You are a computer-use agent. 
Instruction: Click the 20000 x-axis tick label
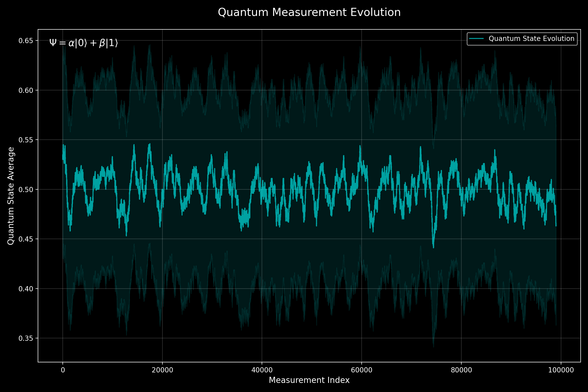162,370
